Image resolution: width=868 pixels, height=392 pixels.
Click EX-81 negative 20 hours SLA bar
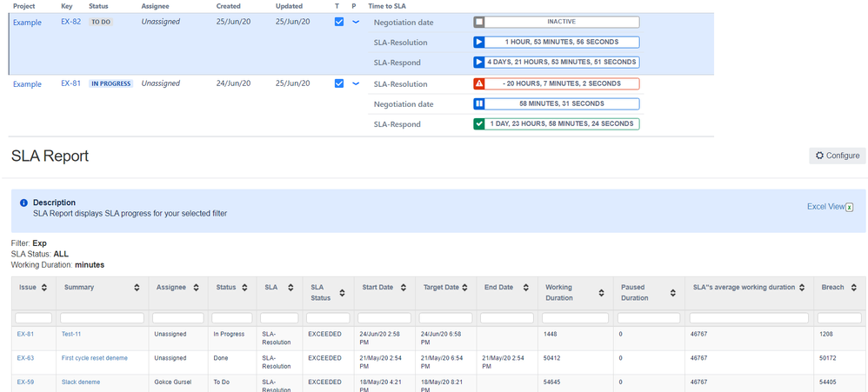pyautogui.click(x=557, y=83)
